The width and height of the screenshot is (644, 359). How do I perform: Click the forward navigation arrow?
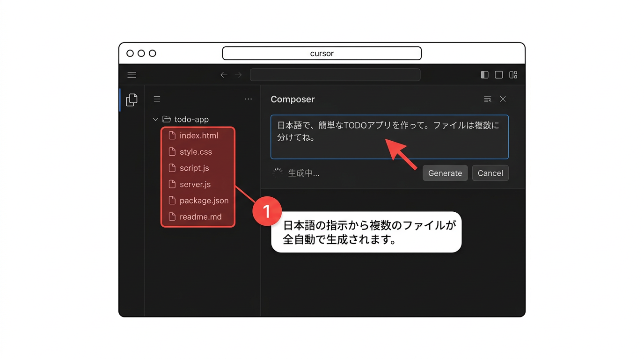coord(238,75)
